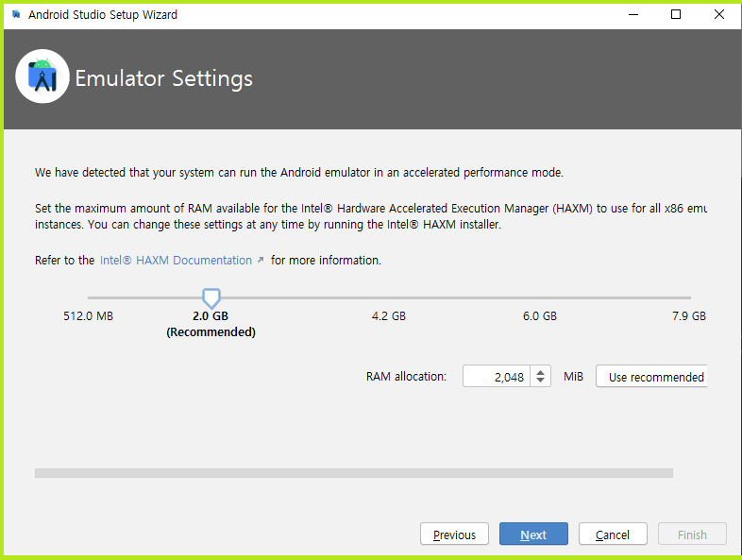Increase RAM allocation with up arrow
Viewport: 742px width, 560px height.
click(x=540, y=372)
